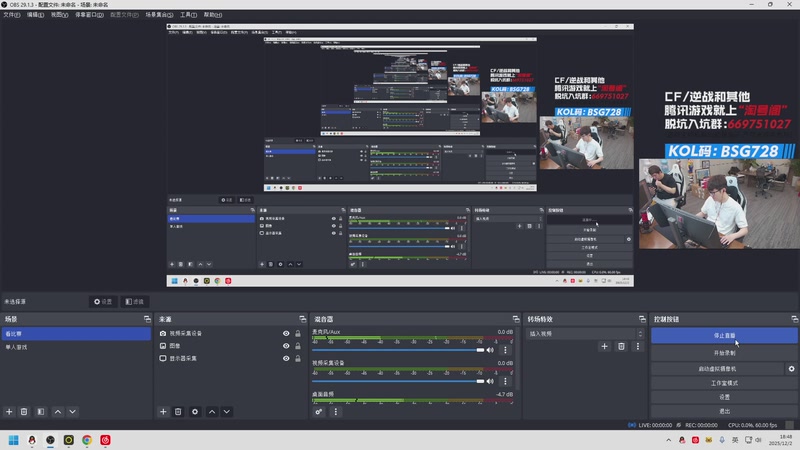The image size is (800, 450).
Task: Pop out the 来源 dock via float icon
Action: click(303, 319)
